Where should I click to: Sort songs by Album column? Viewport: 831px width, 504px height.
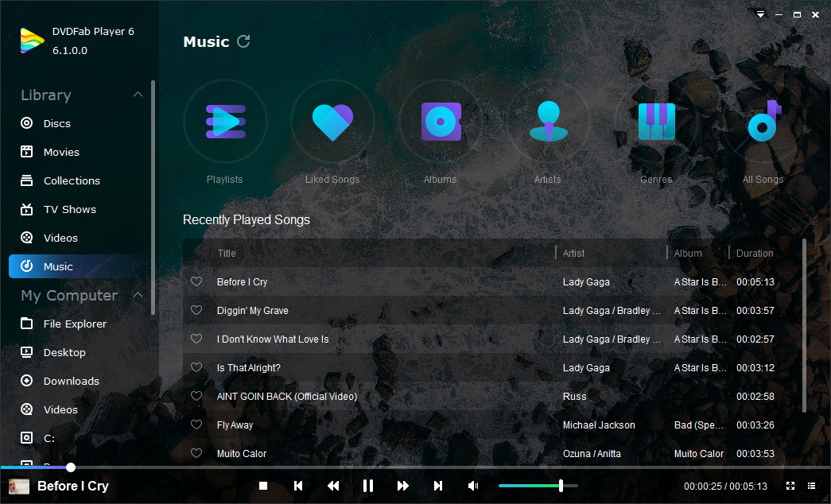[688, 254]
